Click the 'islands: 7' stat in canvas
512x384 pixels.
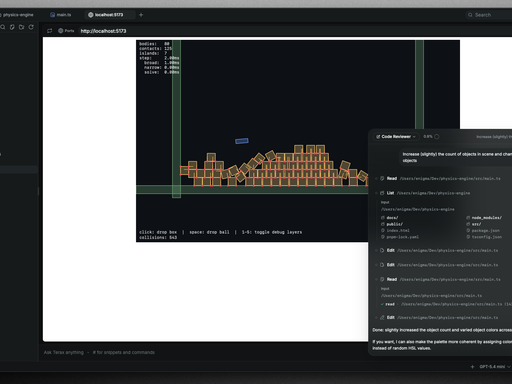click(x=153, y=53)
